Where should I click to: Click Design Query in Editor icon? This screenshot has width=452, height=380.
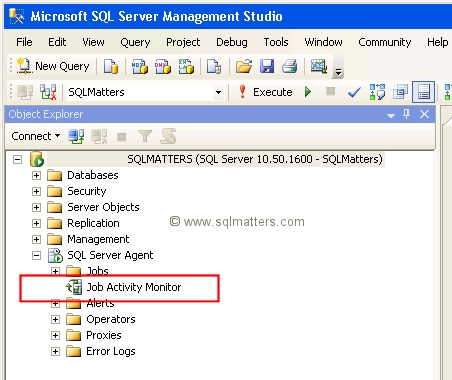coord(400,92)
